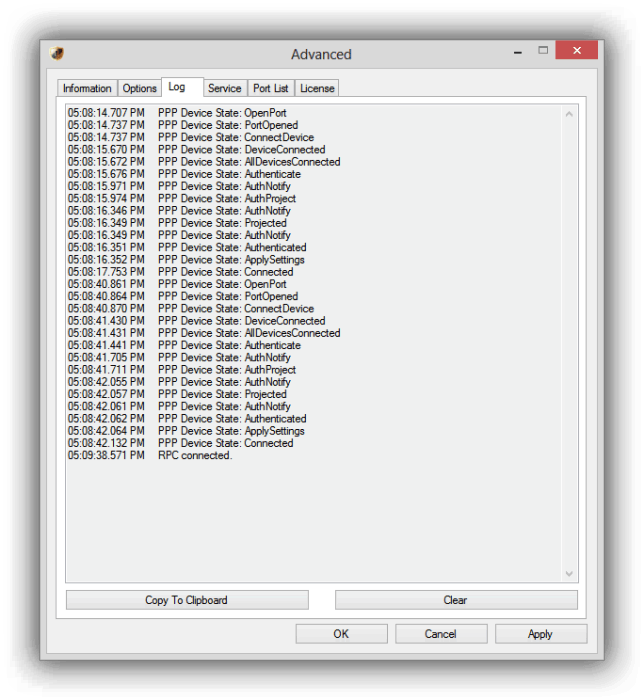Image resolution: width=644 pixels, height=700 pixels.
Task: Select the 05:08:14.707 PM OpenPort log line
Action: tap(177, 113)
